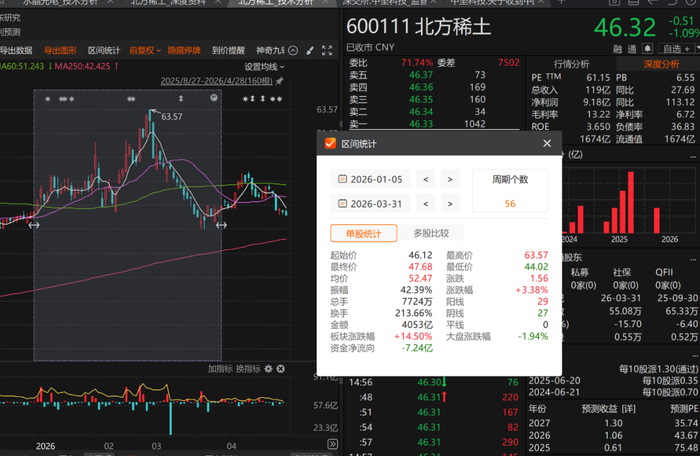This screenshot has height=456, width=700.
Task: Open the 前复权 dropdown
Action: point(144,50)
